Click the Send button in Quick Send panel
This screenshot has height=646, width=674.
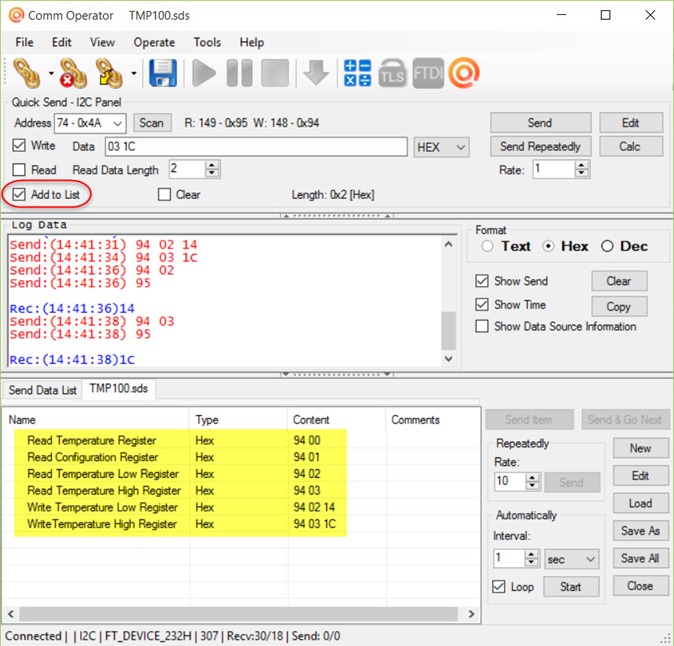(x=540, y=122)
